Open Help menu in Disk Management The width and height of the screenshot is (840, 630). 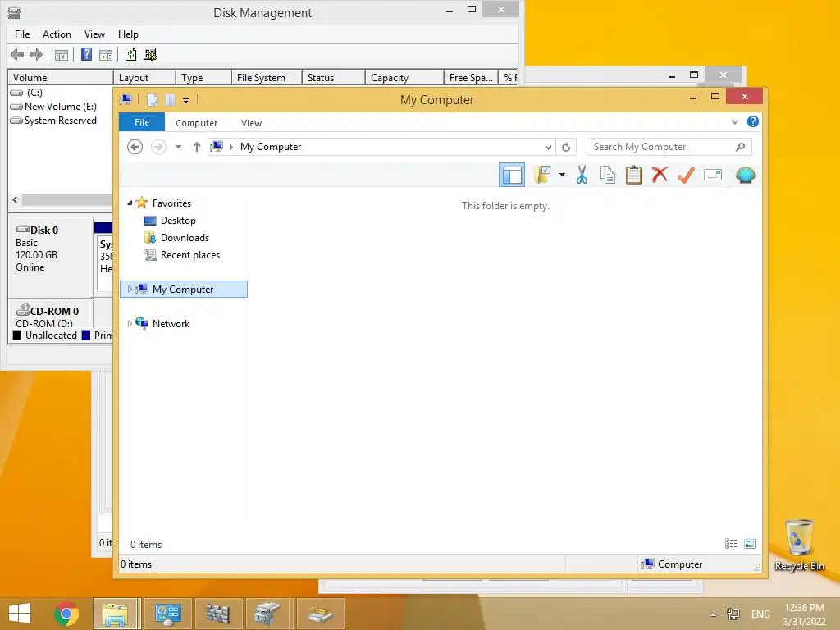[x=128, y=34]
